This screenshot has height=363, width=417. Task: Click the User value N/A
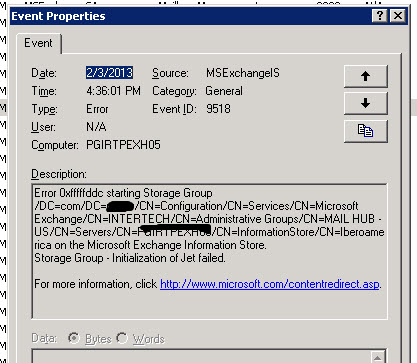point(96,127)
